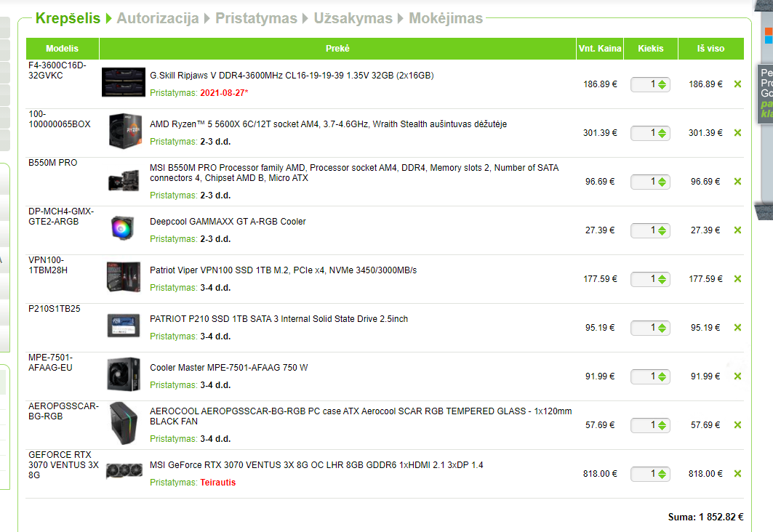
Task: Open AMD Ryzen 5 5600X box thumbnail
Action: point(125,131)
